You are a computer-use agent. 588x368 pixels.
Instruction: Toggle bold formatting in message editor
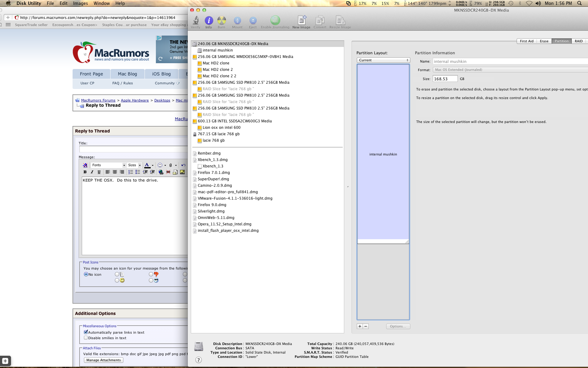(x=85, y=172)
